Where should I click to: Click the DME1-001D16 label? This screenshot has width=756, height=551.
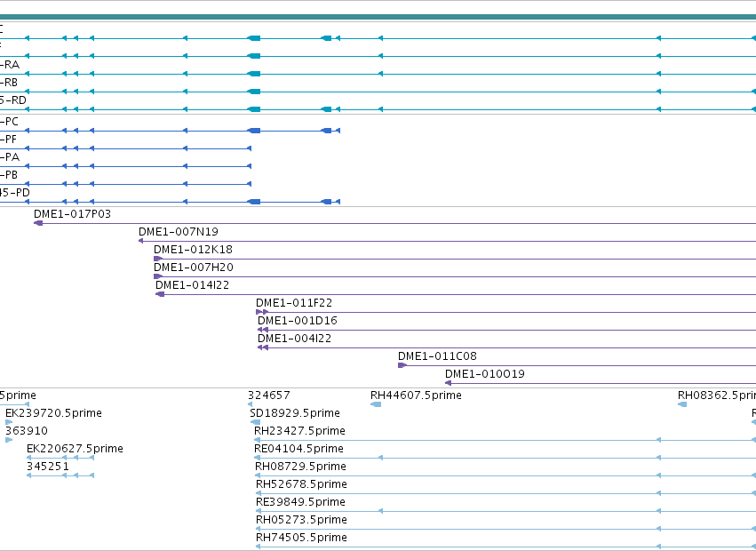pyautogui.click(x=298, y=321)
